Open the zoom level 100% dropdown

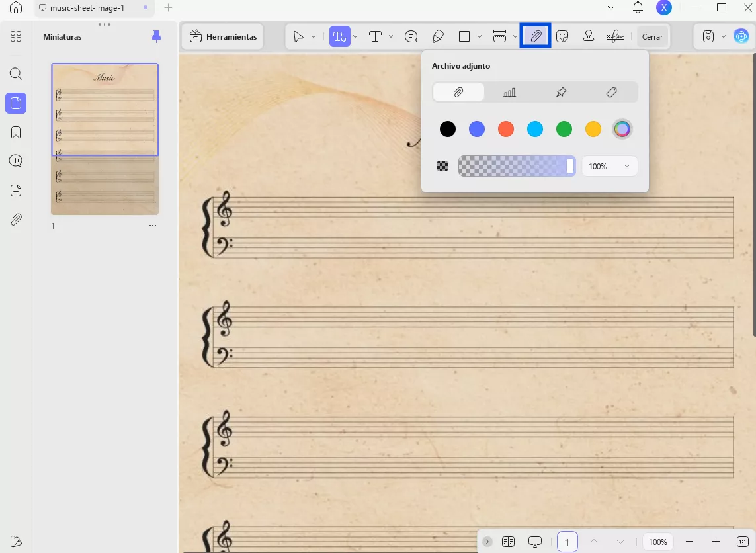[657, 542]
